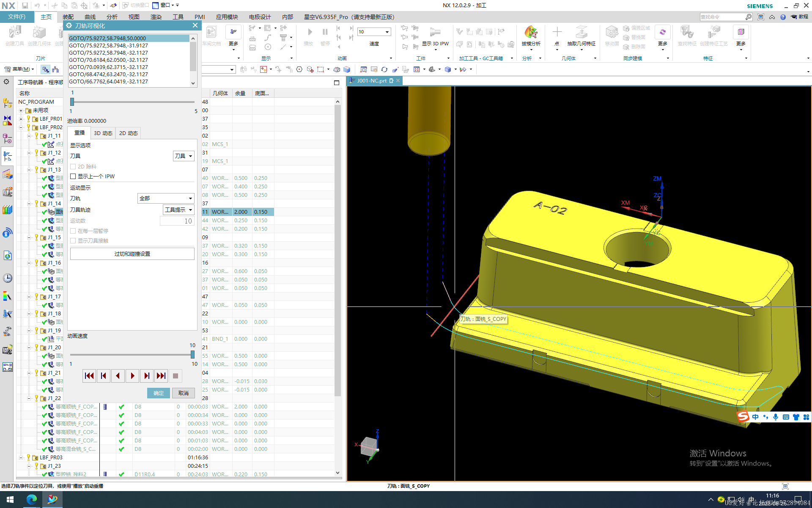
Task: Switch to the 2D 动态 tab
Action: 129,133
